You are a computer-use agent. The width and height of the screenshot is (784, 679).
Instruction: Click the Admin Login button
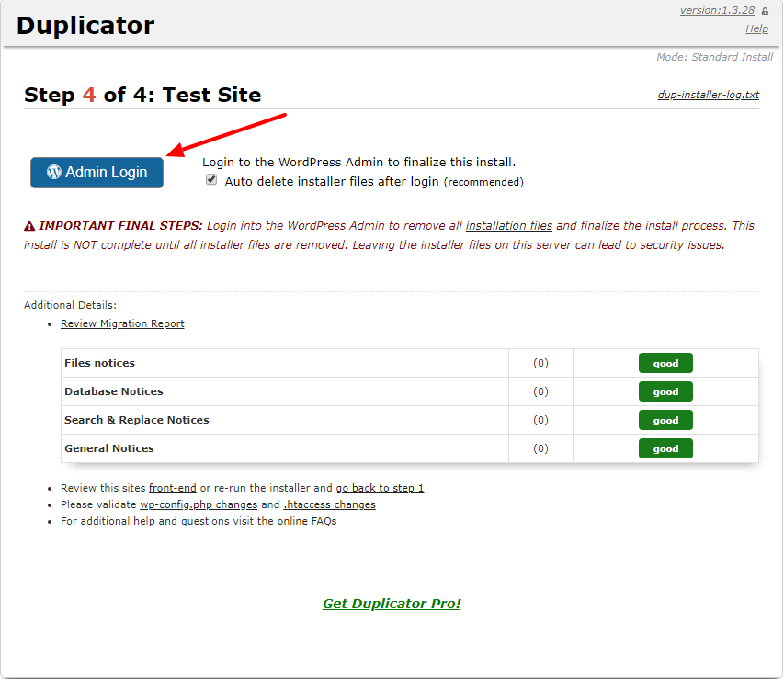click(97, 173)
